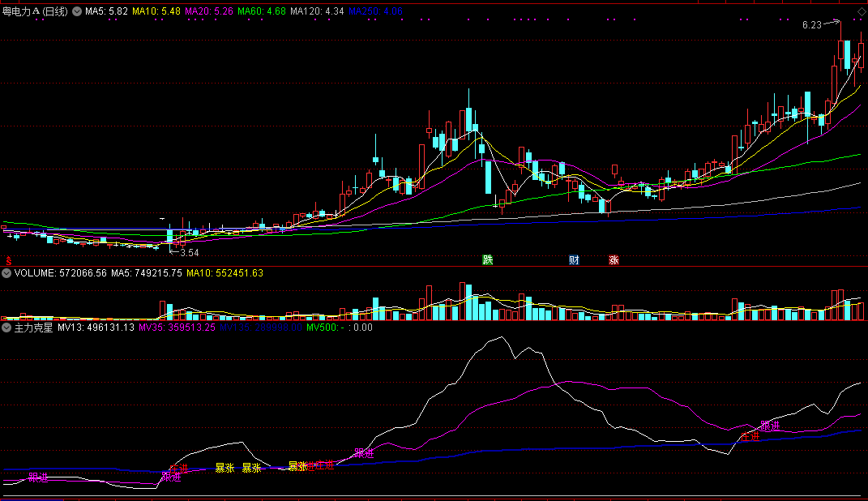868x501 pixels.
Task: Click the 主力克星 indicator name
Action: tap(33, 328)
